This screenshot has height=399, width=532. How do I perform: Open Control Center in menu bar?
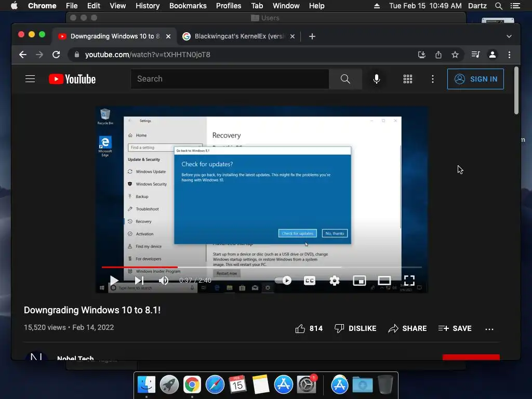click(515, 6)
